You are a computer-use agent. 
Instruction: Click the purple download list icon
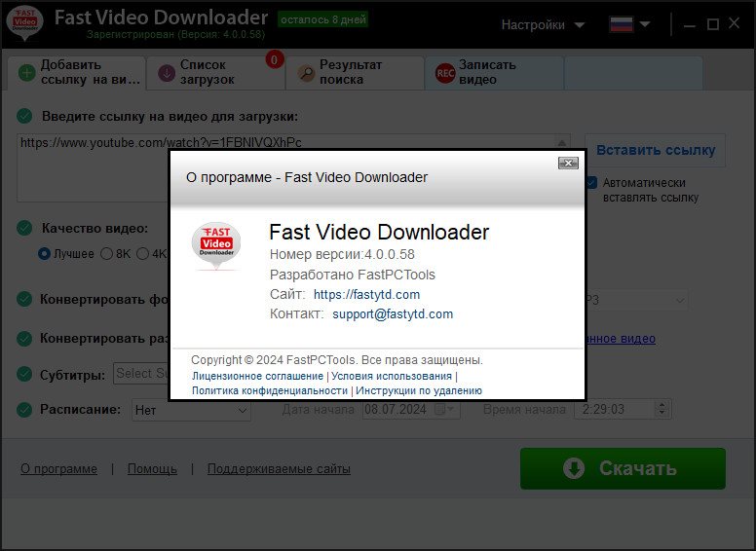[167, 73]
